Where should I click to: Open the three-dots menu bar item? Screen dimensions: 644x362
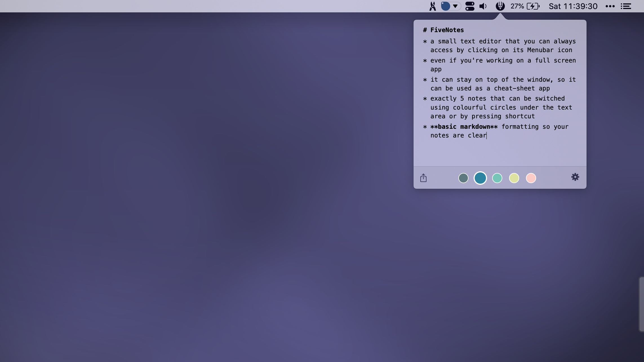[x=610, y=6]
